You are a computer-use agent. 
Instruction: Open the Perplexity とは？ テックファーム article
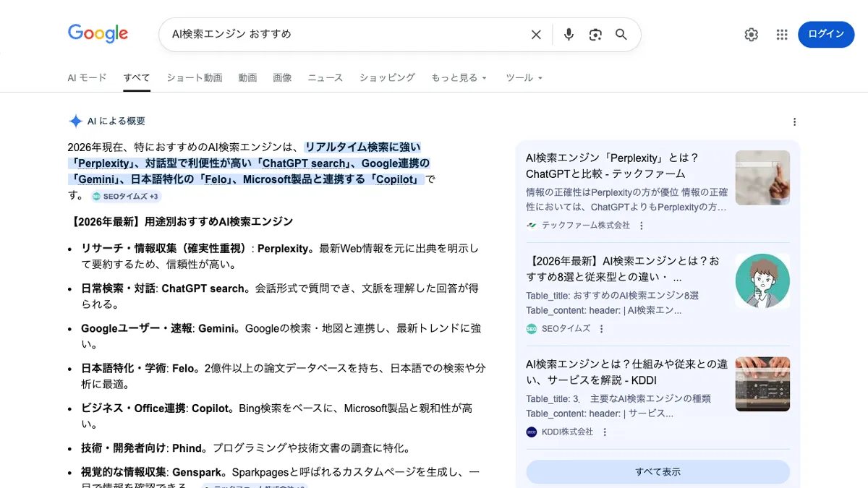[613, 166]
